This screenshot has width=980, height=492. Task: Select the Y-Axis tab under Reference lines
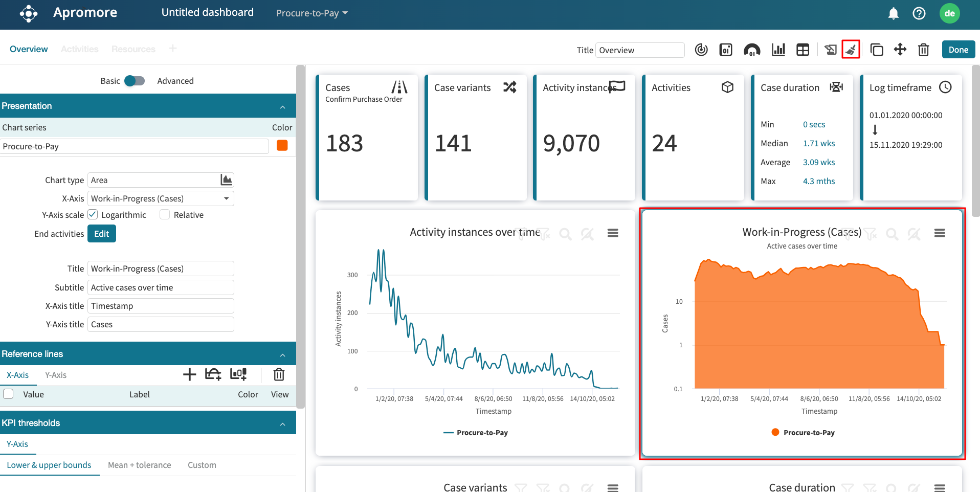(x=56, y=375)
